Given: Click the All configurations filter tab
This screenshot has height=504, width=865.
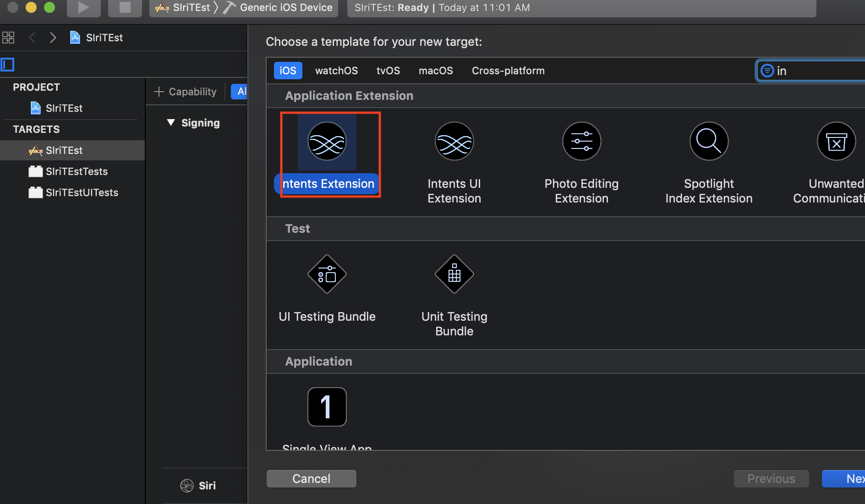Looking at the screenshot, I should (x=239, y=92).
